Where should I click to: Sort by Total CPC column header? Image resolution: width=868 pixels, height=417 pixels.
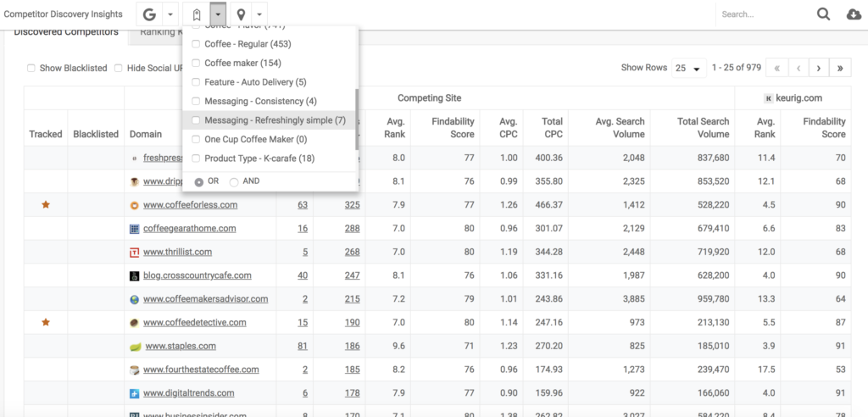[x=551, y=127]
